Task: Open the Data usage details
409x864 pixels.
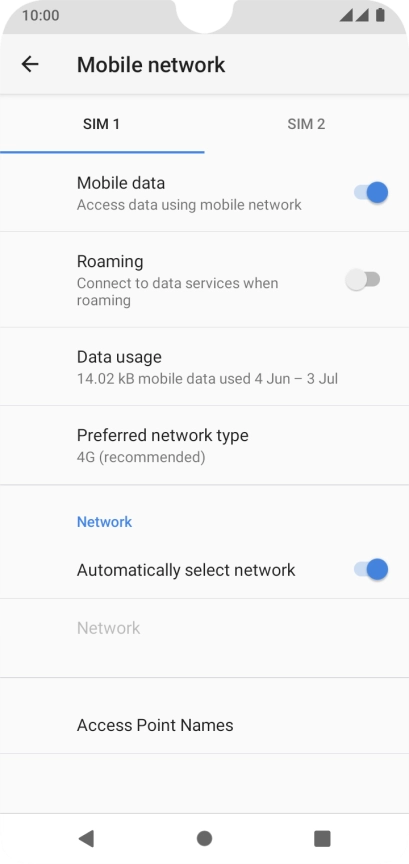Action: pyautogui.click(x=204, y=367)
